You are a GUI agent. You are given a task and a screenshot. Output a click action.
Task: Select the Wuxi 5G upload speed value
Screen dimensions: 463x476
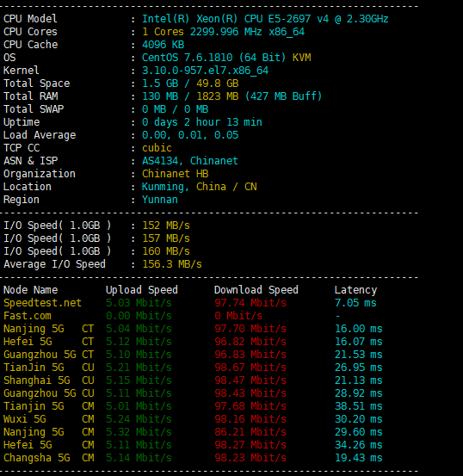point(139,419)
